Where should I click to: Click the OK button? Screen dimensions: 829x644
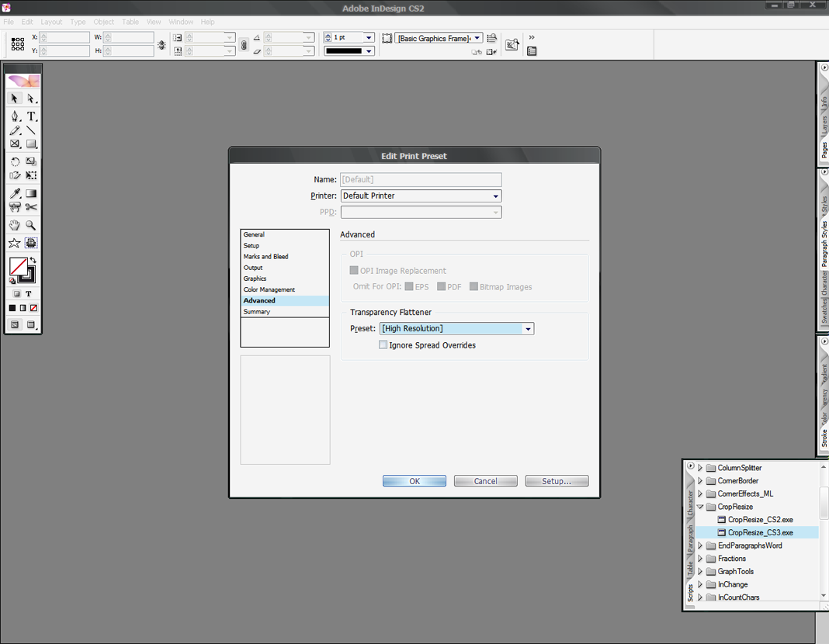[414, 481]
